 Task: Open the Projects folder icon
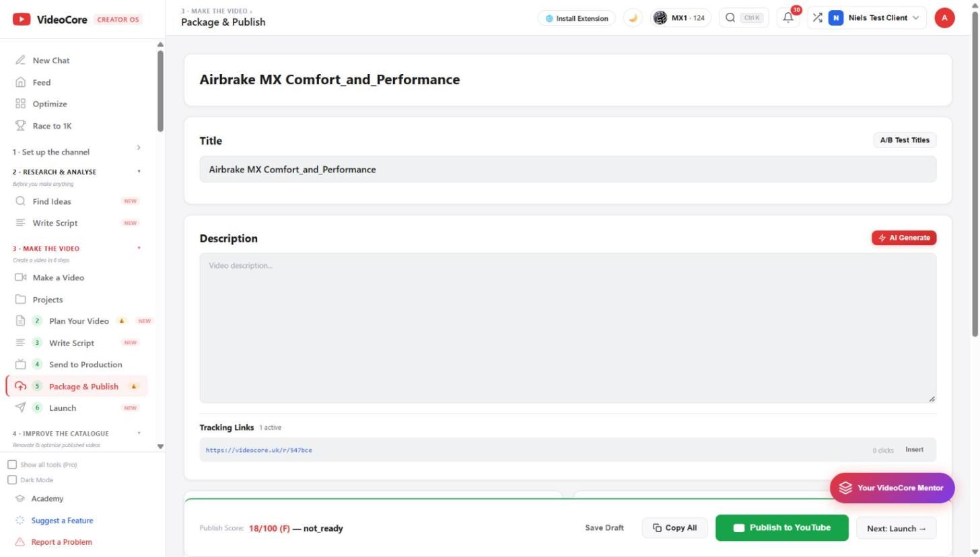coord(20,300)
